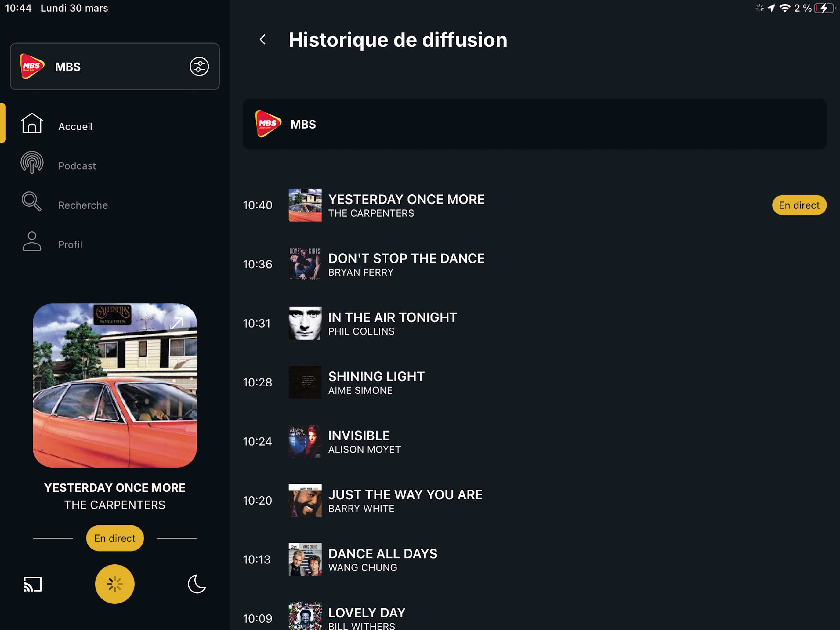Image resolution: width=840 pixels, height=630 pixels.
Task: Click the player's YESTERDAY ONCE MORE title in sidebar
Action: point(115,487)
